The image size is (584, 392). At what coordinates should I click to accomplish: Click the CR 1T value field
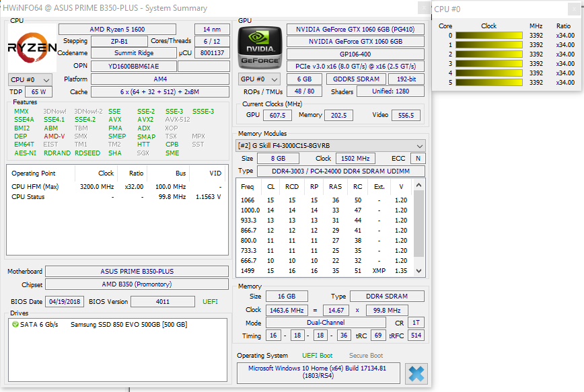tap(416, 322)
